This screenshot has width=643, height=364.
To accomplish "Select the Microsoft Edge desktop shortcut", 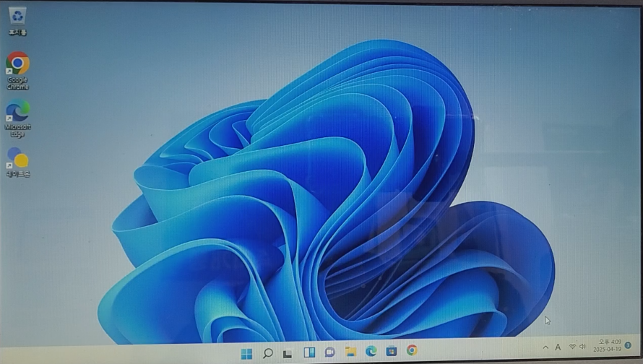I will [17, 118].
